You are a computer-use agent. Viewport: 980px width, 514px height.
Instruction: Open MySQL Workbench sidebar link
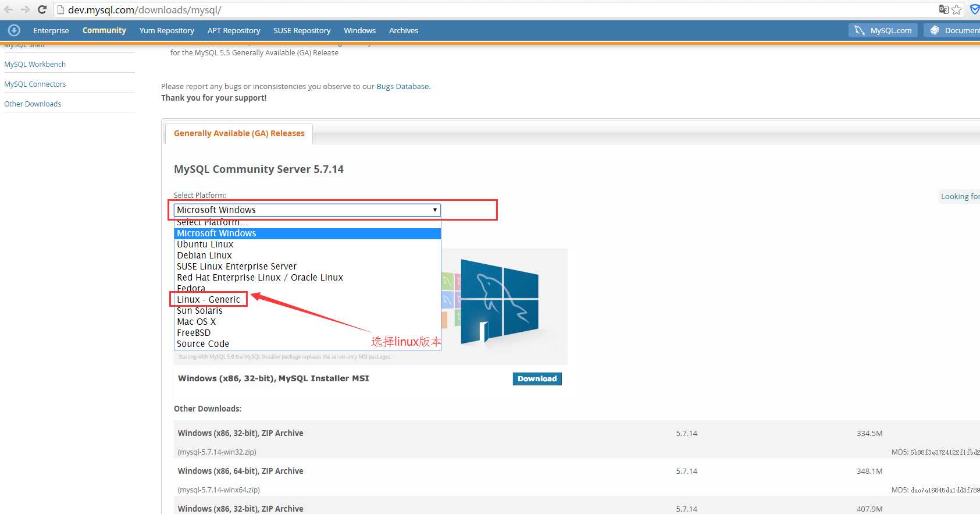35,64
